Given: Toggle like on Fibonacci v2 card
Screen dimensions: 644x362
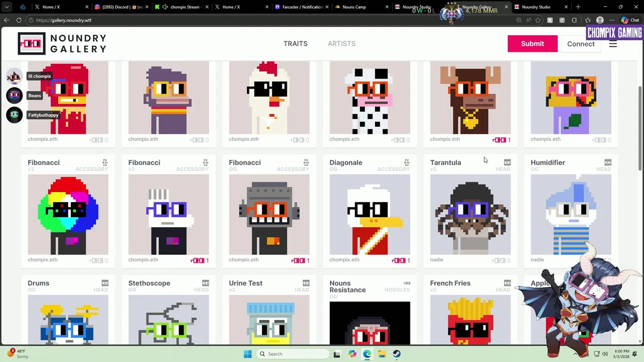Looking at the screenshot, I should coord(200,260).
